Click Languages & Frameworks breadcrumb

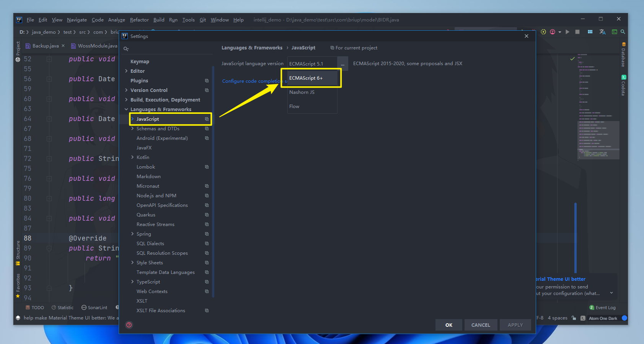coord(252,48)
